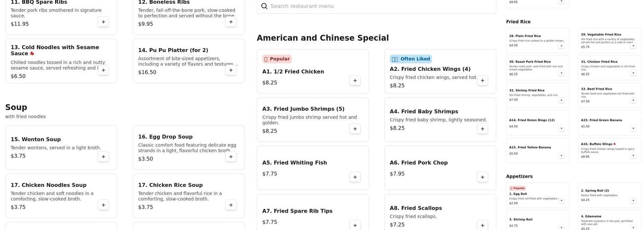Add A2 Fried Chicken Wings to cart
The width and height of the screenshot is (644, 230).
pyautogui.click(x=482, y=80)
